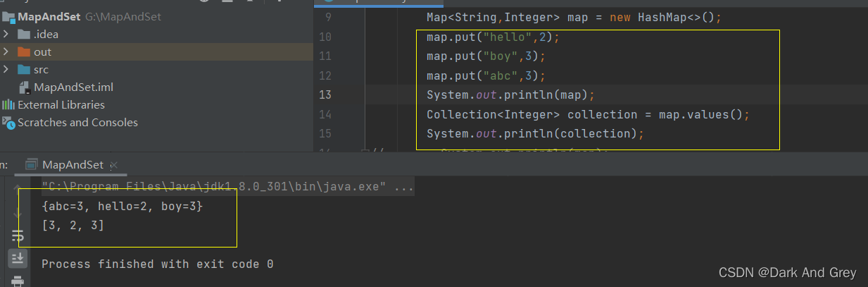
Task: Toggle soft-wrap in the Run console
Action: [x=17, y=236]
